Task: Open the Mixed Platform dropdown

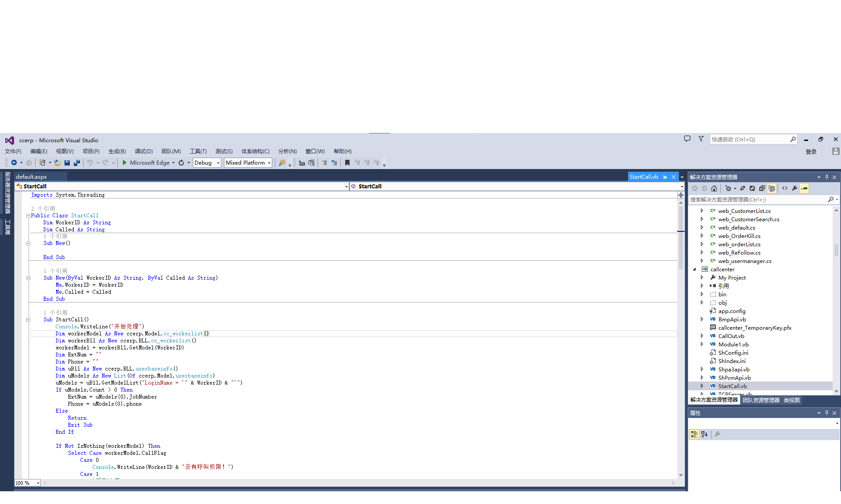Action: pos(248,162)
